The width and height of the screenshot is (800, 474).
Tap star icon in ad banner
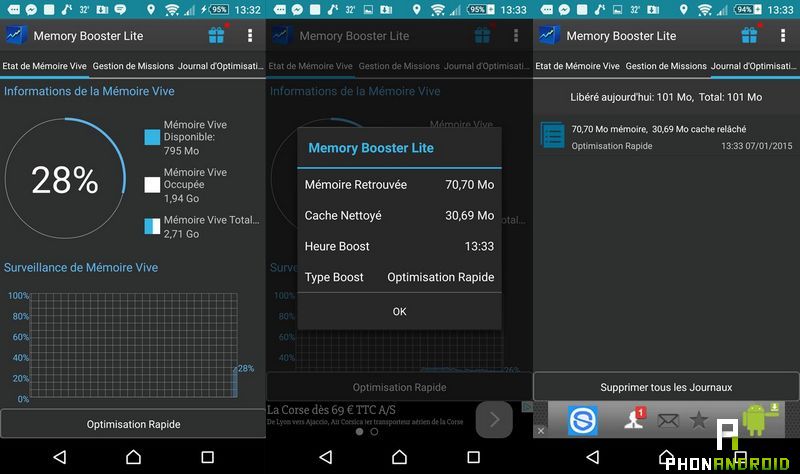pos(698,420)
